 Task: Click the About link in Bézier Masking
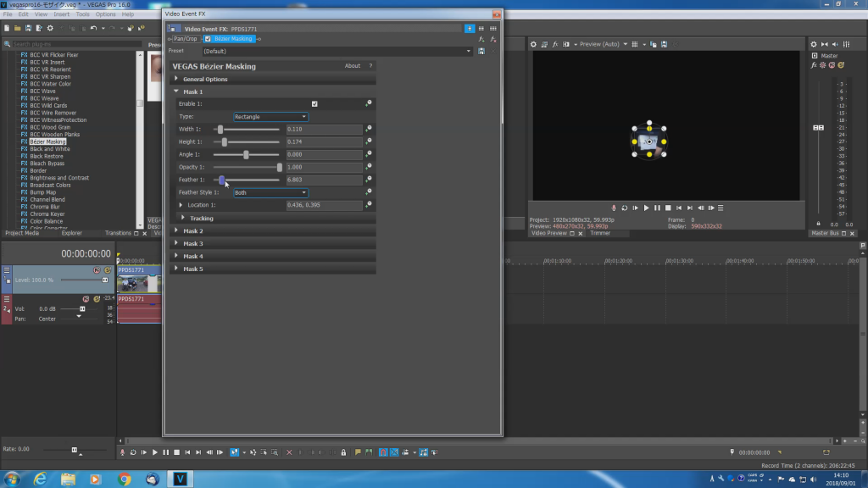click(353, 65)
